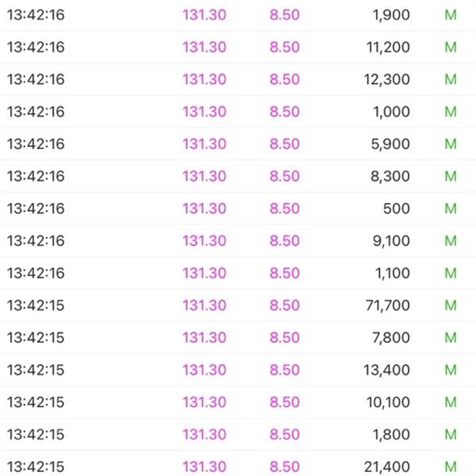
Task: Select the 1,100 volume trade entry
Action: click(x=392, y=273)
